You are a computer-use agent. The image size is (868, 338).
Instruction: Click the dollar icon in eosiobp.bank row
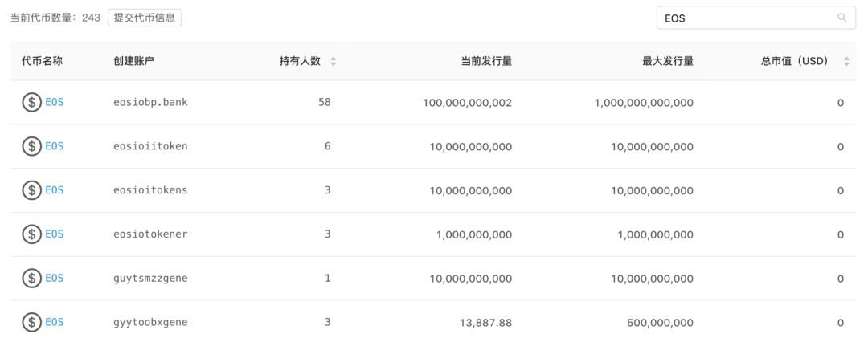coord(31,102)
